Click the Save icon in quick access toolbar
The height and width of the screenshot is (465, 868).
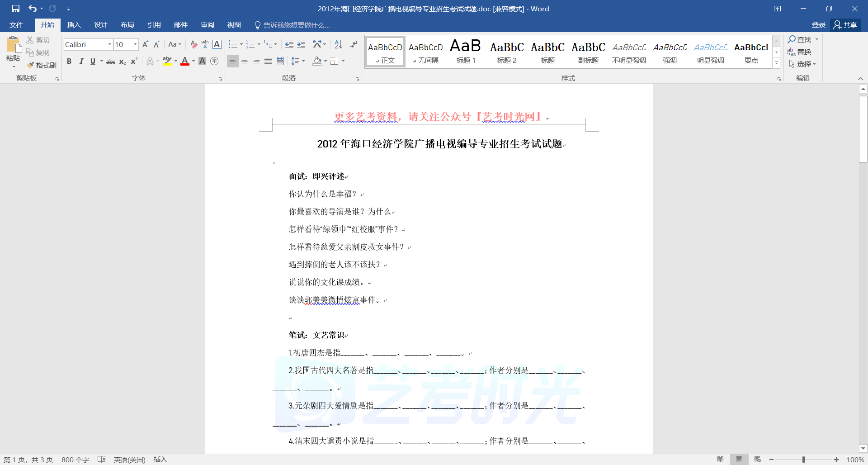tap(16, 9)
